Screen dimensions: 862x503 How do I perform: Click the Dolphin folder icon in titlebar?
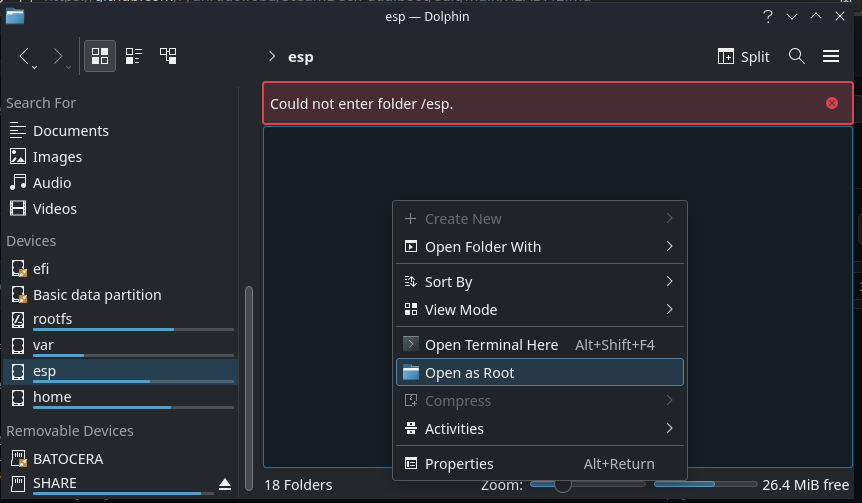[15, 16]
